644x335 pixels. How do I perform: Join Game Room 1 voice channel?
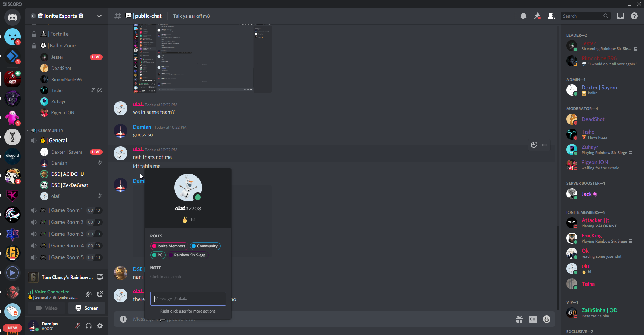(x=67, y=210)
